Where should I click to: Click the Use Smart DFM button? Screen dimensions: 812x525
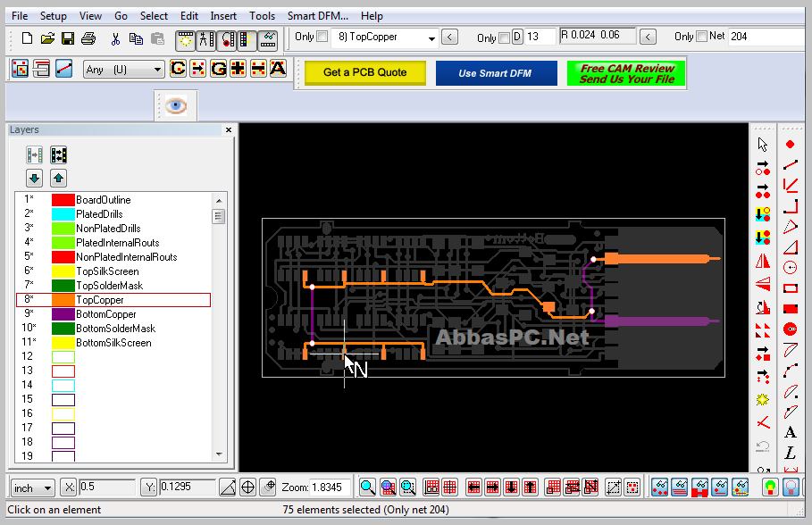tap(496, 73)
